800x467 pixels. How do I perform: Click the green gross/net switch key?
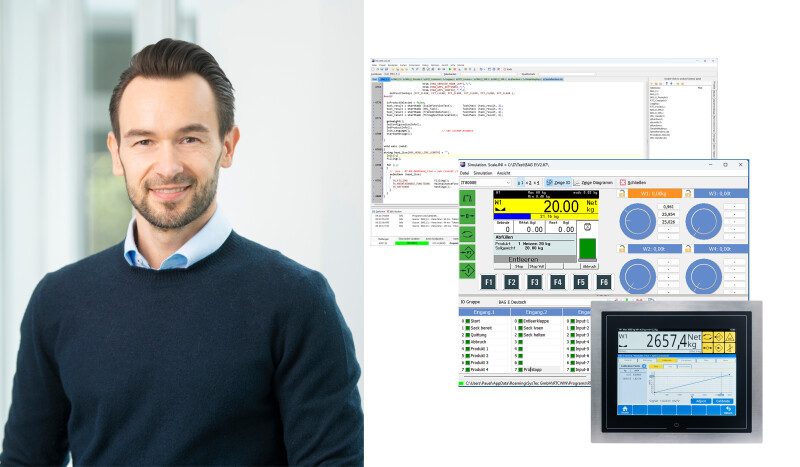(x=467, y=198)
